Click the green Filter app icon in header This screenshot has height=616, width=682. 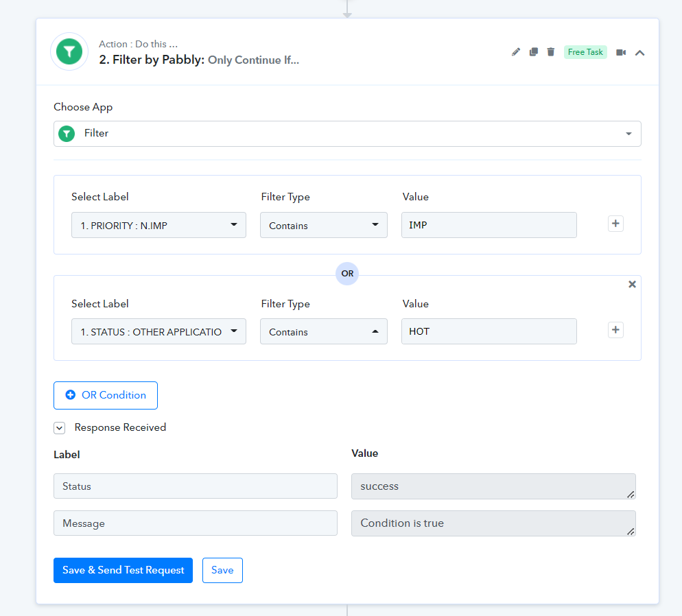pyautogui.click(x=69, y=51)
